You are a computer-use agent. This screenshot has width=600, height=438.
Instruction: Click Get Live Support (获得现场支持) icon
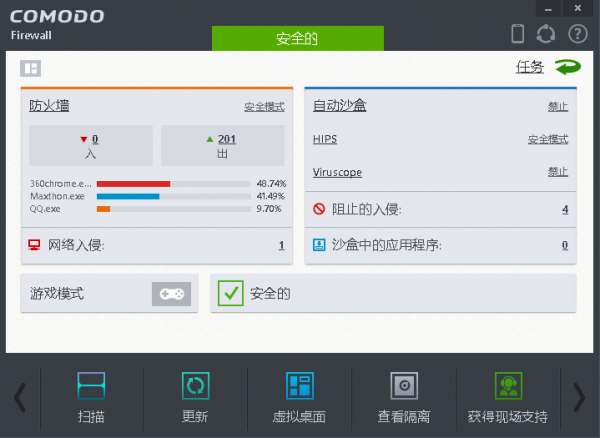[x=508, y=386]
